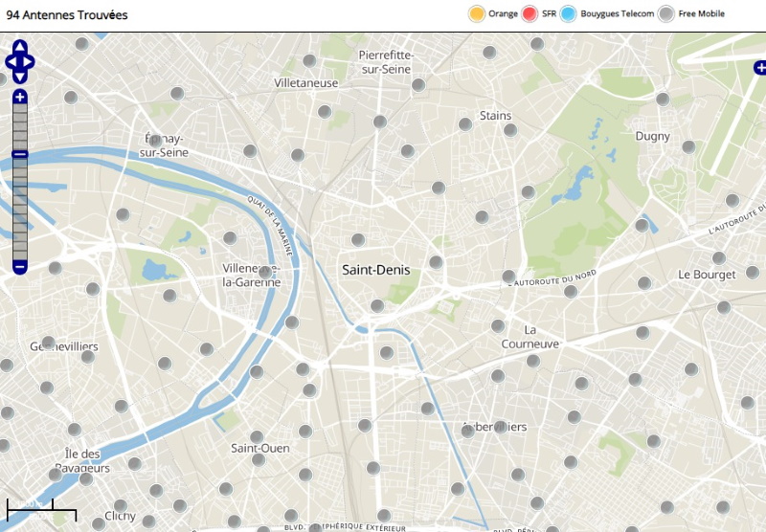
Task: Toggle the Free Mobile legend marker
Action: pos(666,13)
